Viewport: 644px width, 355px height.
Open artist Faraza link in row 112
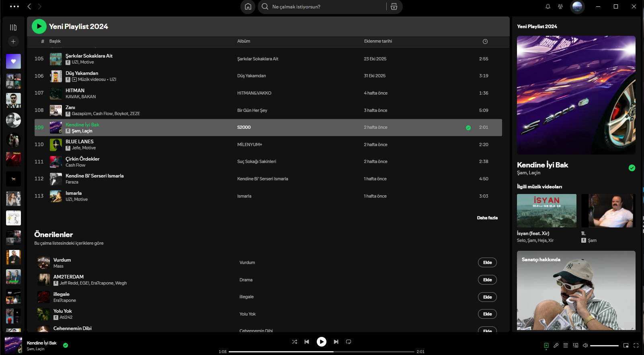coord(72,182)
